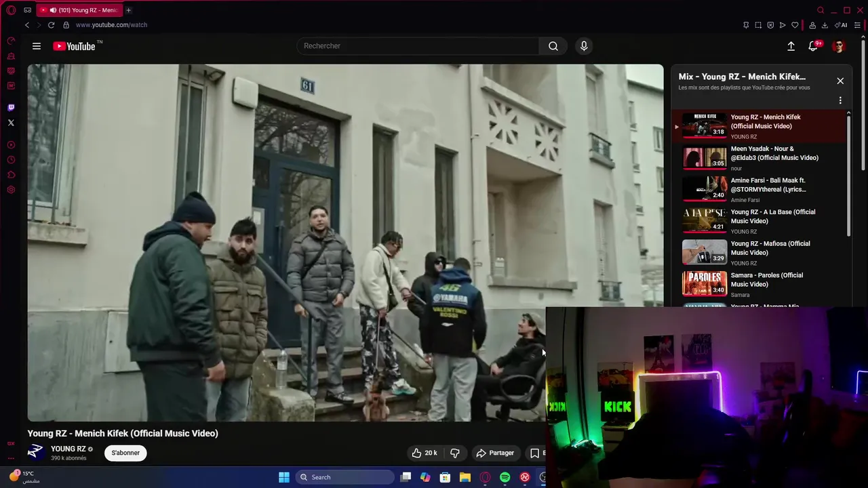Open the YouTube upload/create button
This screenshot has height=488, width=868.
pyautogui.click(x=791, y=46)
